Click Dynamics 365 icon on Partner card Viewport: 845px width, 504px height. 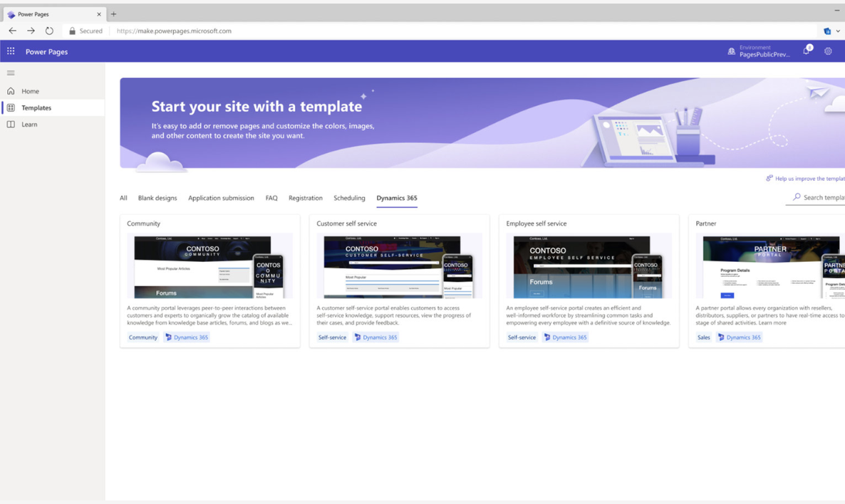(x=721, y=337)
